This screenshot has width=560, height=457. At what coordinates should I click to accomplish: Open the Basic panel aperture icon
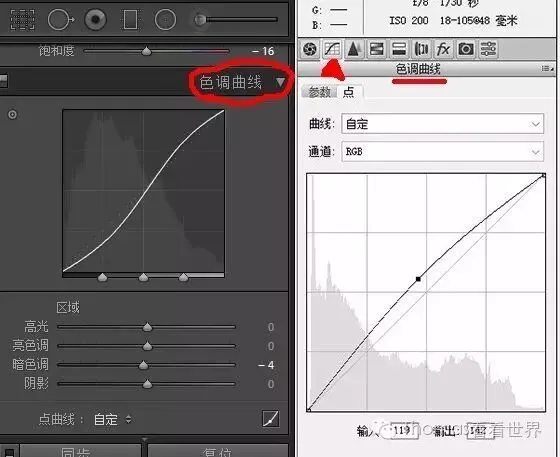click(309, 49)
